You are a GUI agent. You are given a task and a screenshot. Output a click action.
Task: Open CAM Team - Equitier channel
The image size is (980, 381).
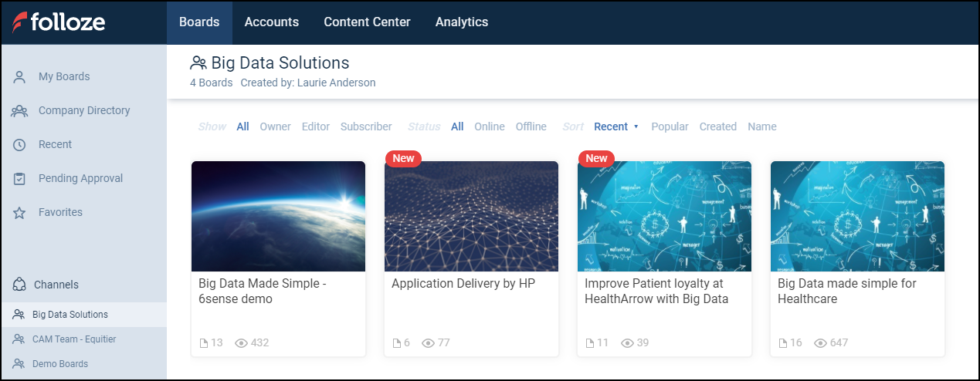tap(73, 339)
